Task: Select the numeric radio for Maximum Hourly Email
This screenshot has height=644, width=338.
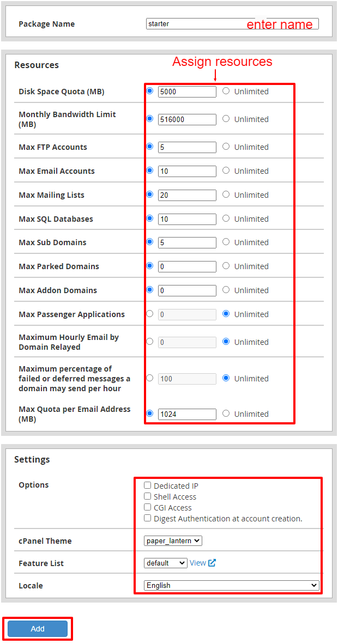Action: coord(150,342)
